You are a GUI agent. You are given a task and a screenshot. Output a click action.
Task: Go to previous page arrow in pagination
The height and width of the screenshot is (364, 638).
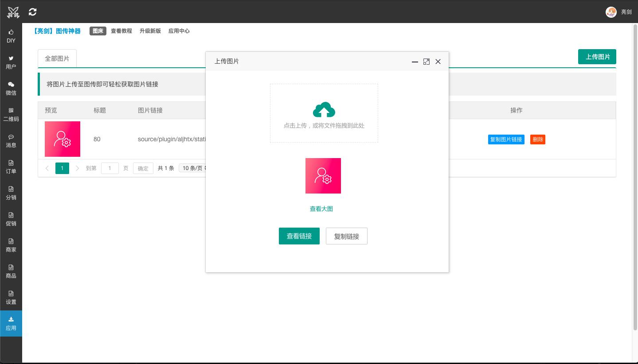[47, 168]
